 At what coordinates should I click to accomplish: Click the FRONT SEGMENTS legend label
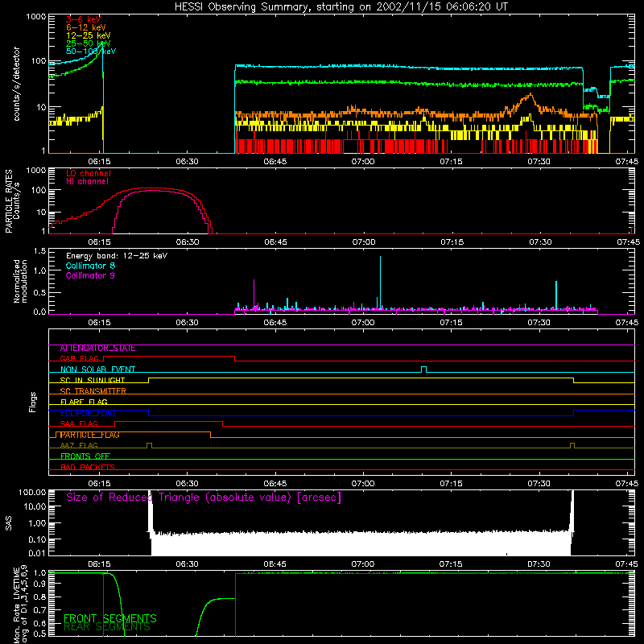tap(110, 618)
